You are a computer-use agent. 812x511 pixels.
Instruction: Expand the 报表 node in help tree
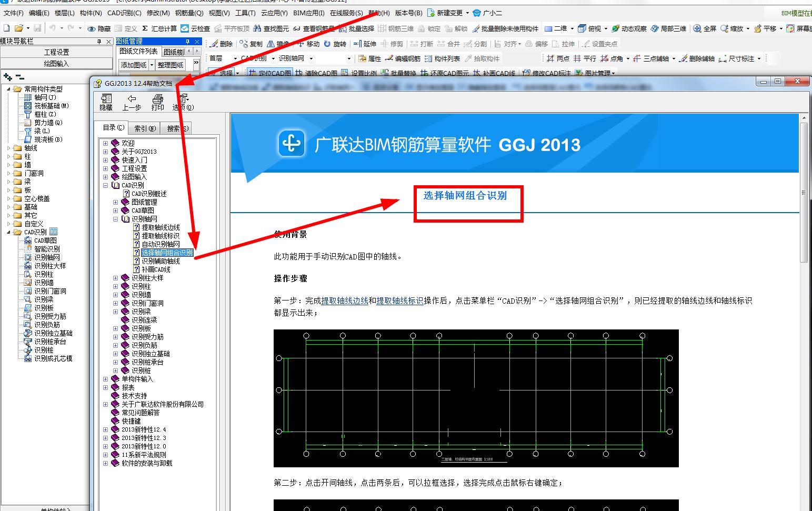105,387
